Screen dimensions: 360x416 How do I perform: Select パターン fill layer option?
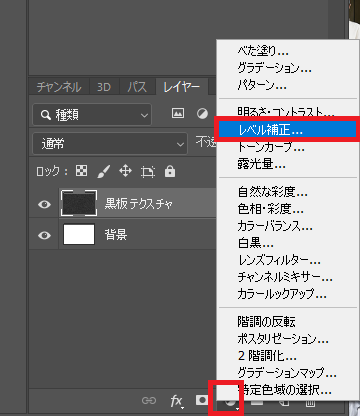[x=262, y=85]
